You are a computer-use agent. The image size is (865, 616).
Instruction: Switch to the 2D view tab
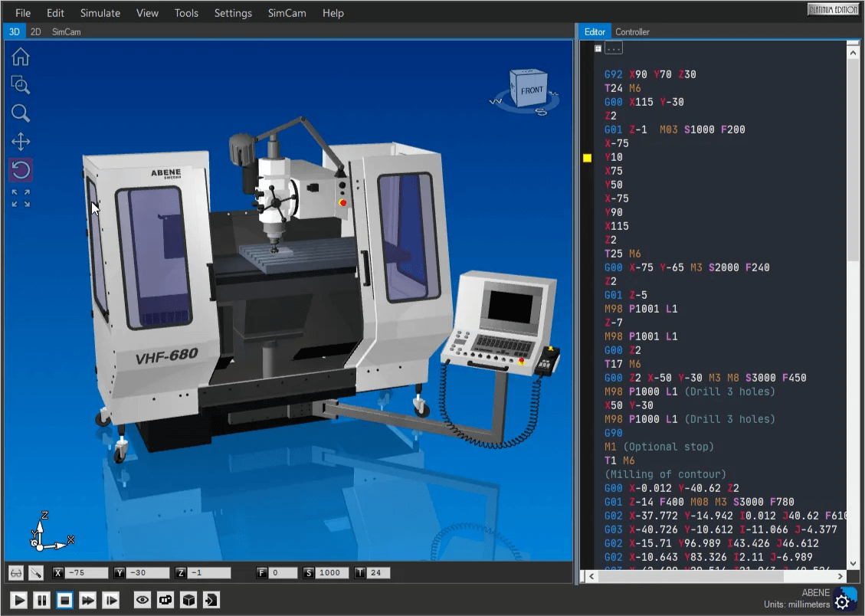(x=36, y=31)
